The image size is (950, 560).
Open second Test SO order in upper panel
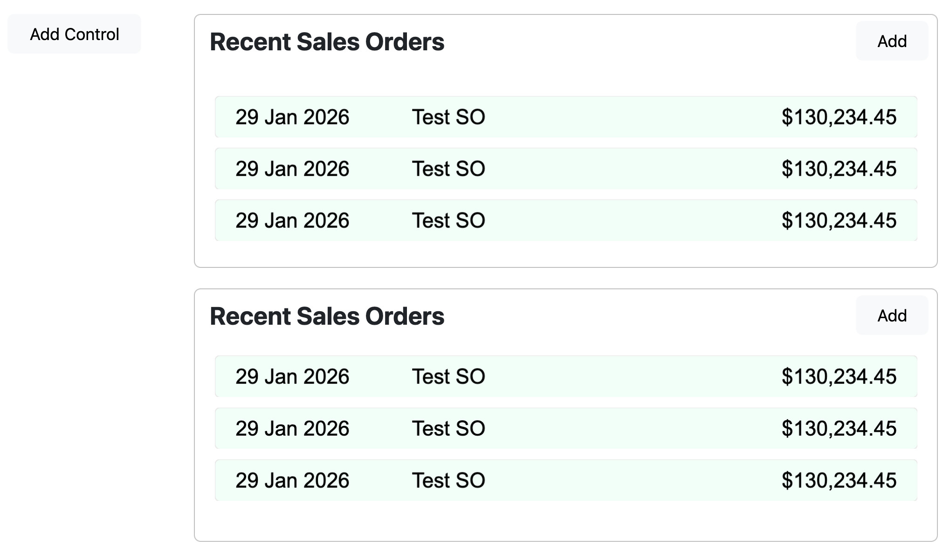448,169
